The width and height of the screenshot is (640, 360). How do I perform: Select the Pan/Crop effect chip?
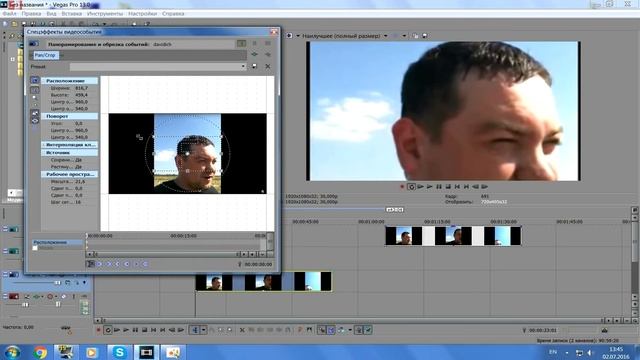tap(45, 55)
